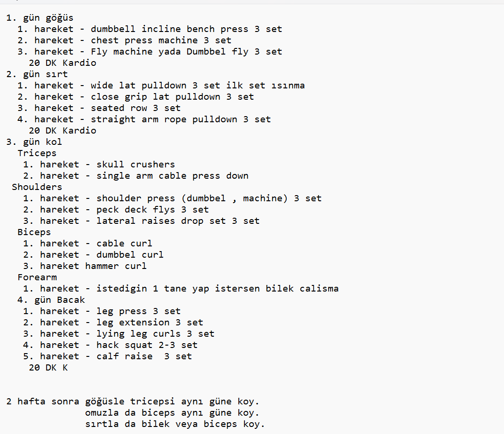Click the chest press machine line
Screen dimensions: 504x434
click(125, 40)
